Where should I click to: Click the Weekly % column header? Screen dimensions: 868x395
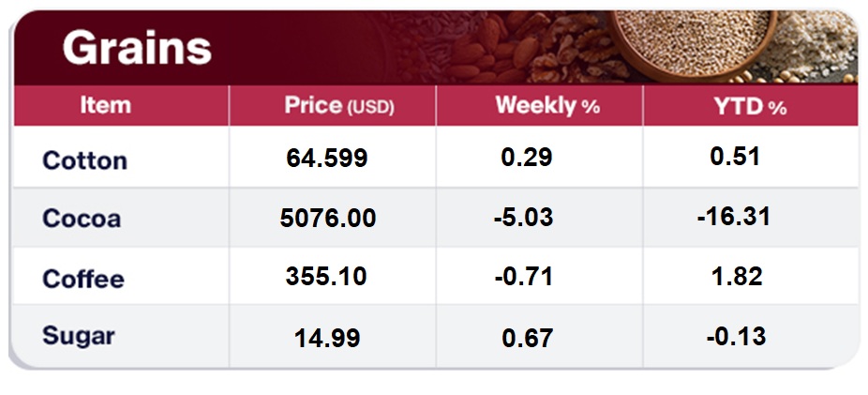coord(547,106)
